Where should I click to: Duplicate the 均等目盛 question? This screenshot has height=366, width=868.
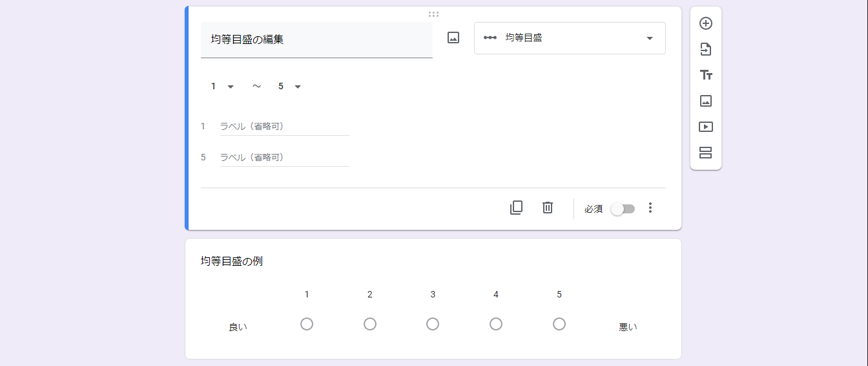tap(516, 208)
